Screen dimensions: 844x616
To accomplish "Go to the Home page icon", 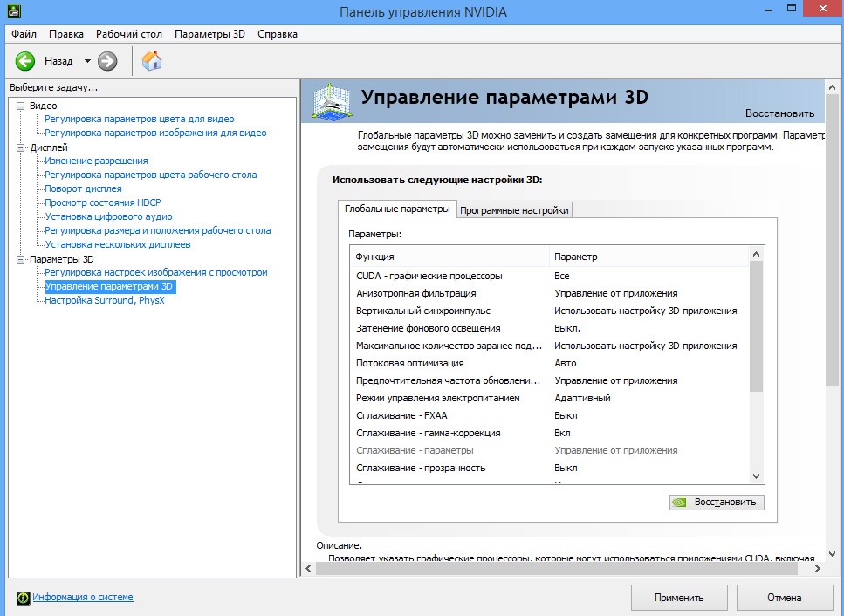I will (152, 61).
